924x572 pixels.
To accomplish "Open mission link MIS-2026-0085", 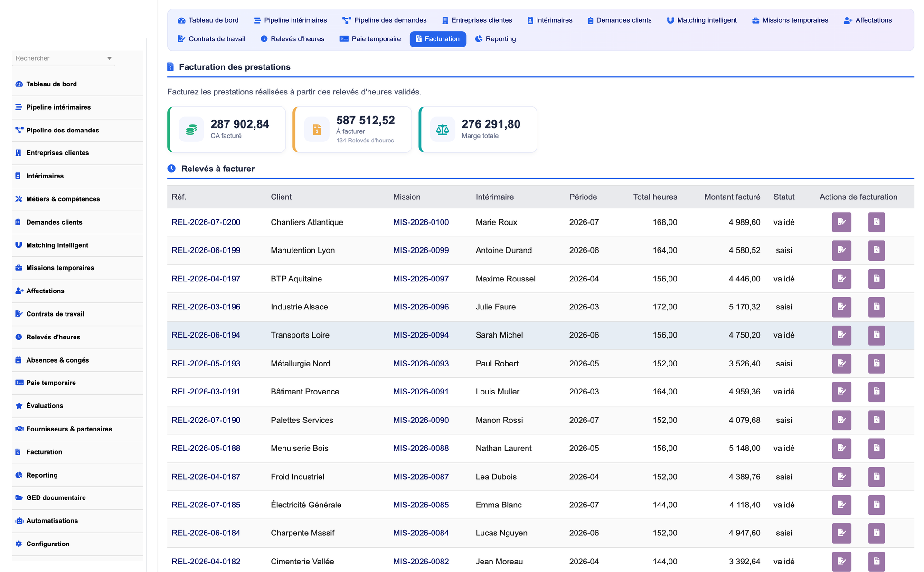I will (421, 505).
